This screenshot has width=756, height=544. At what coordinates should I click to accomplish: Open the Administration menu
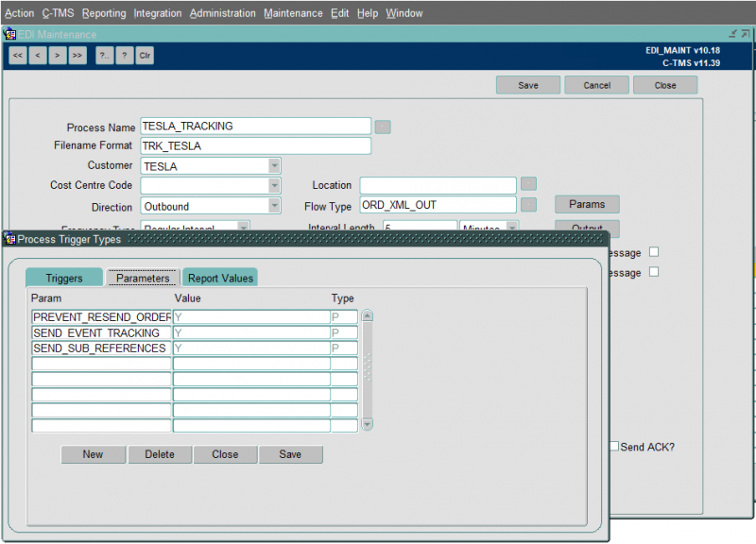(x=223, y=13)
